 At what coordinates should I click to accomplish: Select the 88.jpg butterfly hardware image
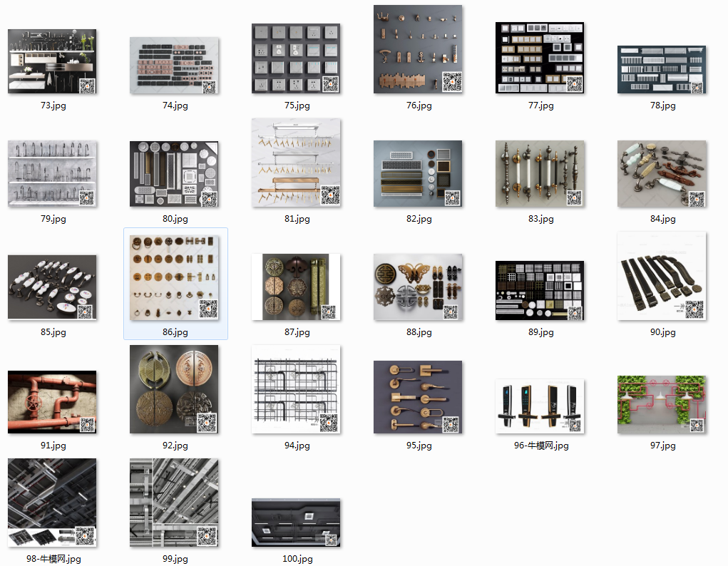[x=418, y=287]
